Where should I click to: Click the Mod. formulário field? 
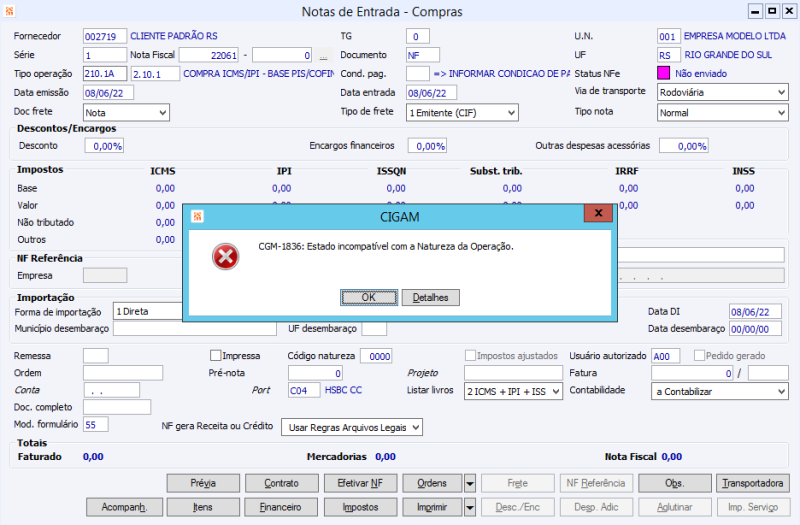pyautogui.click(x=96, y=424)
